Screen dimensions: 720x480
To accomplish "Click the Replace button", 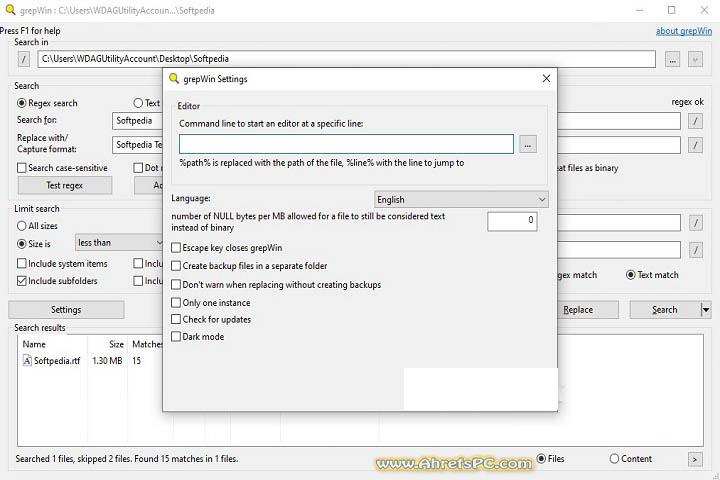I will point(588,310).
